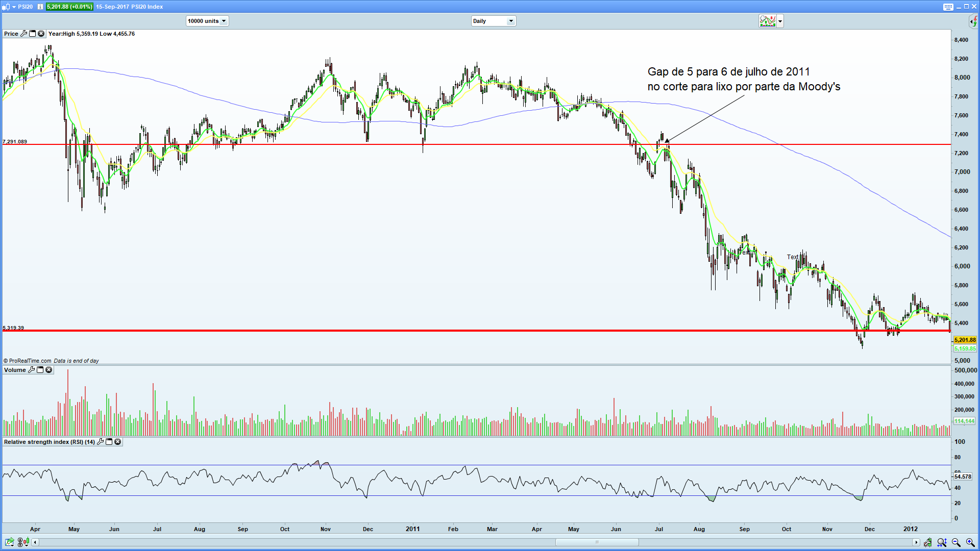
Task: Click add indicator chart icon
Action: [x=767, y=21]
